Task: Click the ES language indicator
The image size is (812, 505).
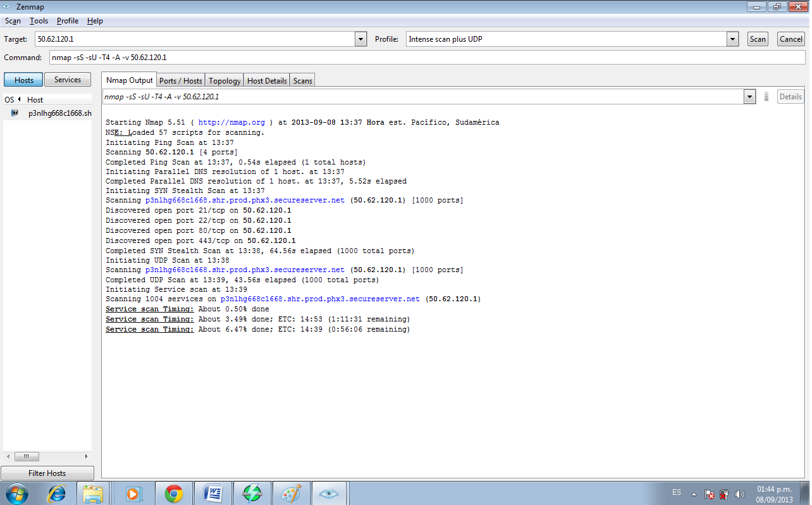Action: point(677,492)
